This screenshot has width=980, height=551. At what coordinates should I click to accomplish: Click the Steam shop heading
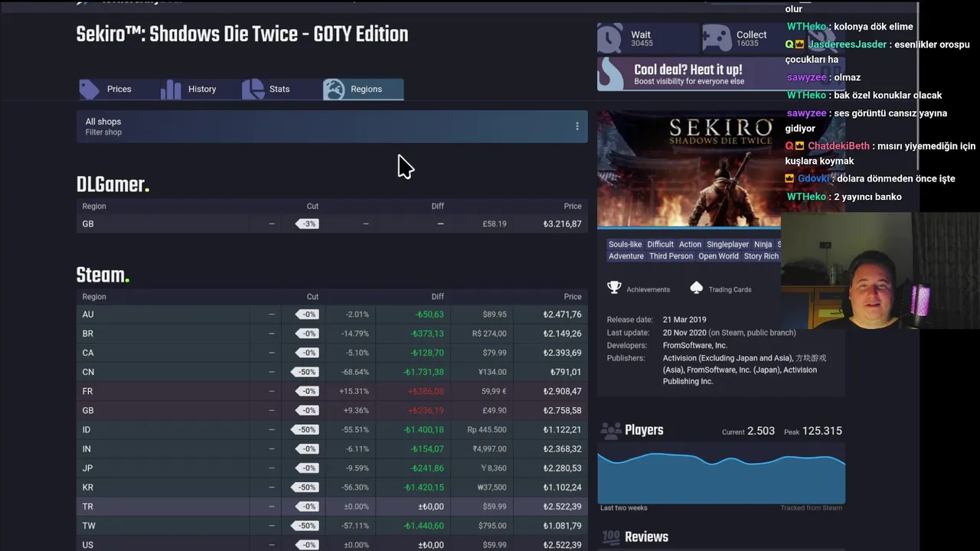103,275
